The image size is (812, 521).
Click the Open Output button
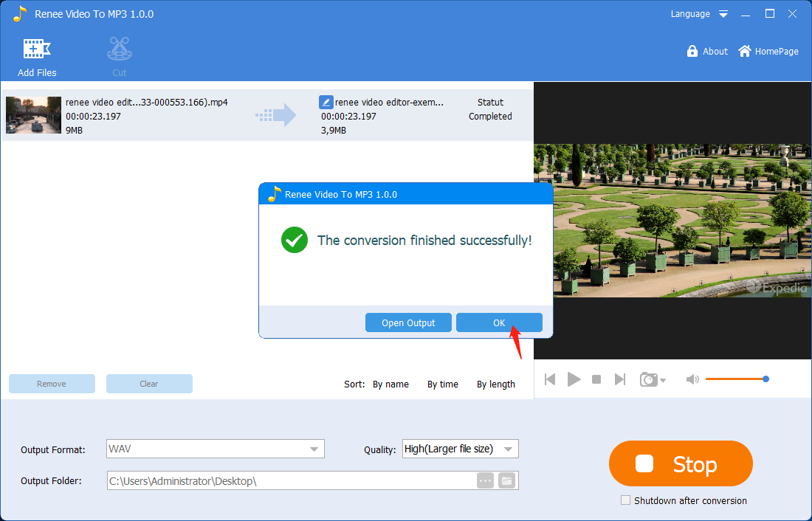pyautogui.click(x=408, y=322)
